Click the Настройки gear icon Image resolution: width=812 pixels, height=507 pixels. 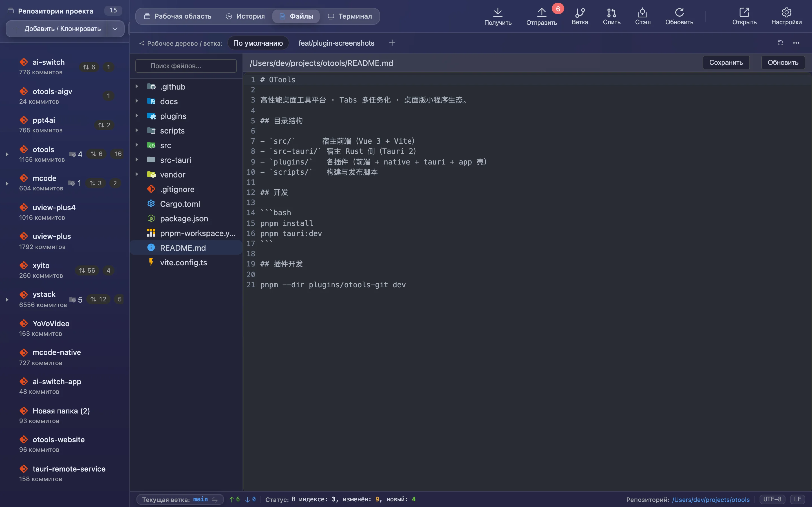pos(786,12)
